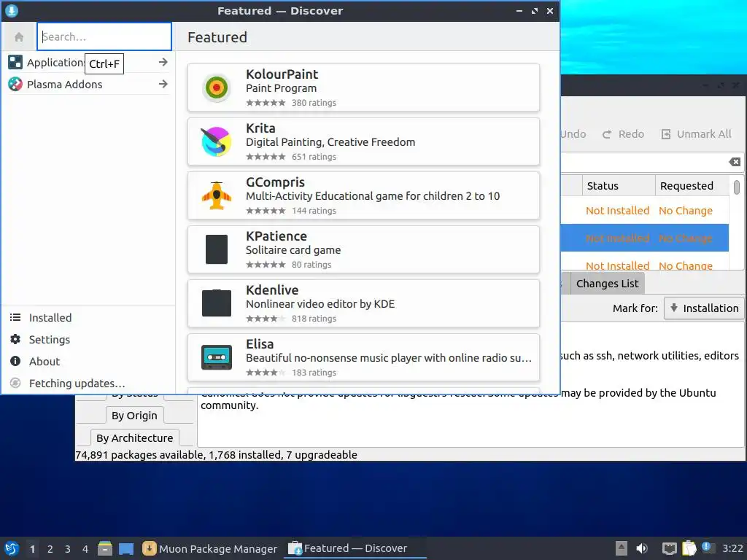Click the Elisa cassette icon

tap(216, 357)
